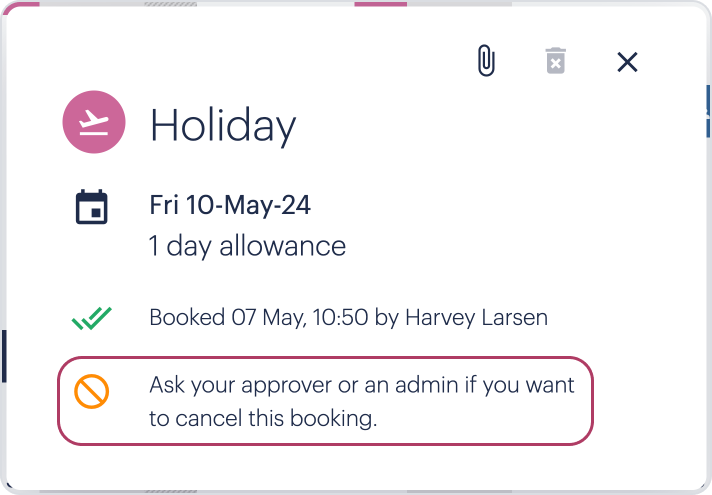Image resolution: width=712 pixels, height=495 pixels.
Task: Open attachments with the paperclip icon
Action: tap(486, 60)
